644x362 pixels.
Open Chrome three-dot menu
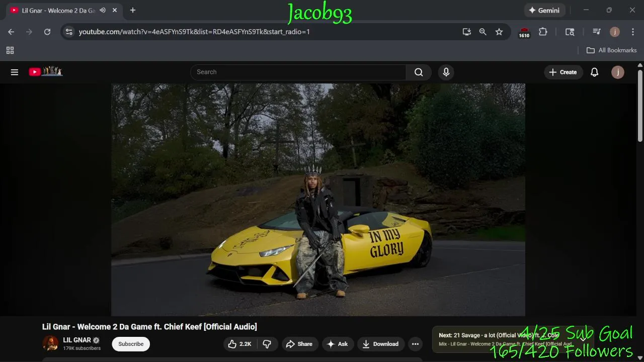click(x=632, y=32)
